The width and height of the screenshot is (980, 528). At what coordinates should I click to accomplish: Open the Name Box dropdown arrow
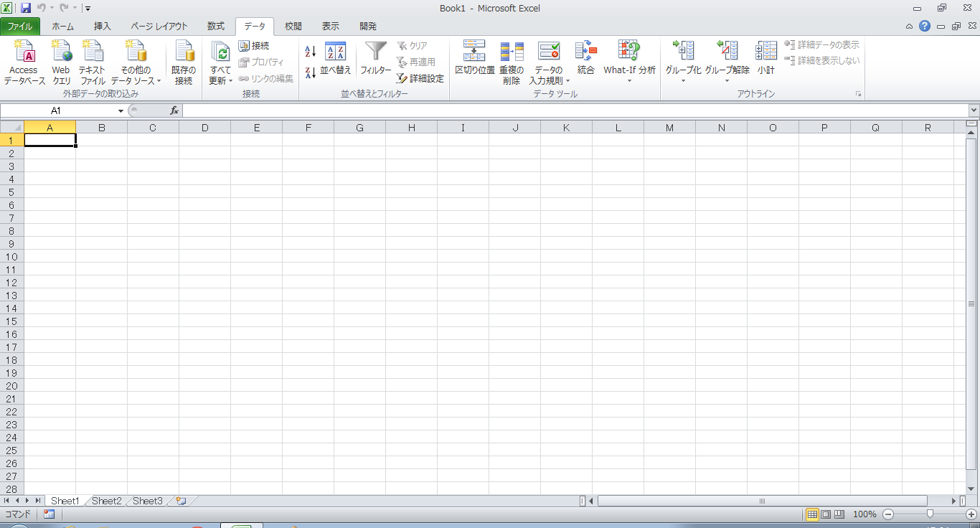[121, 111]
